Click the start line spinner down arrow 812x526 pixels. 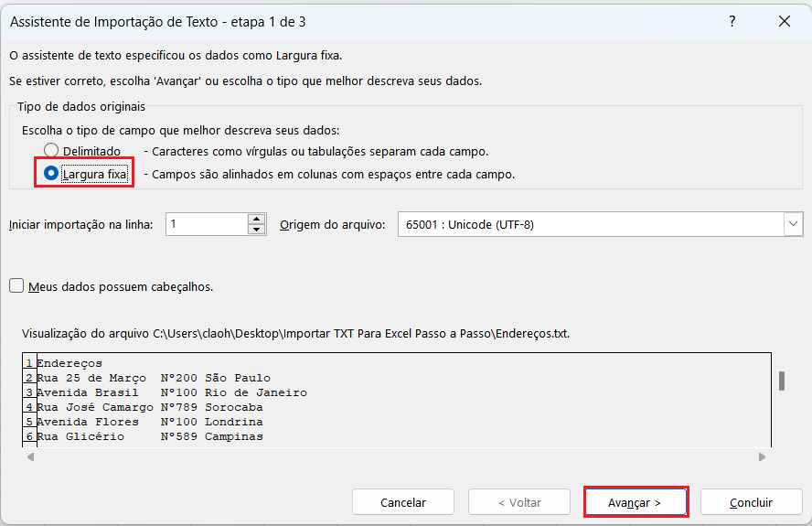(257, 230)
